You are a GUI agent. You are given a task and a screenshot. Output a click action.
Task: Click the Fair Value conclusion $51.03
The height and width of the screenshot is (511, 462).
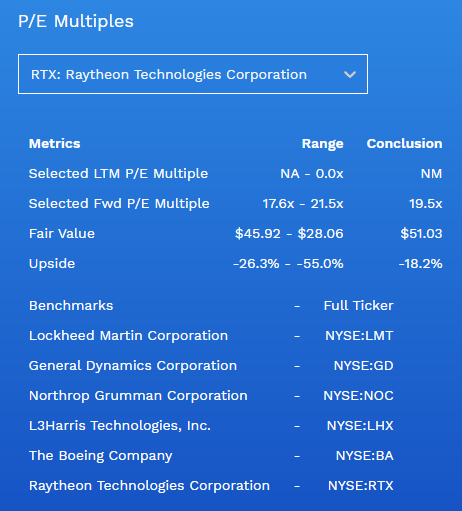tap(421, 234)
